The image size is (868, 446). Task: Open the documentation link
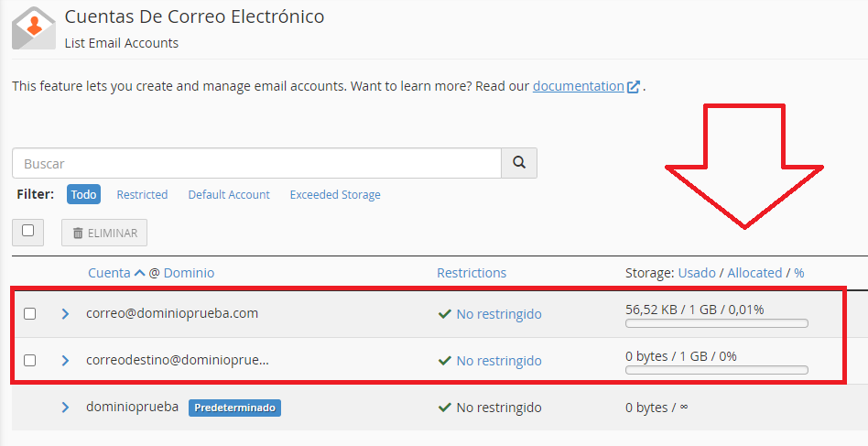579,86
